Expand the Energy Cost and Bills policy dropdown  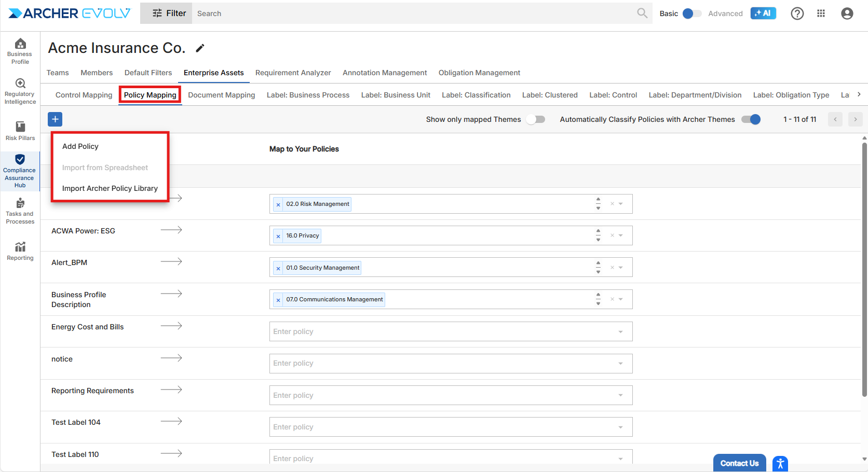click(x=620, y=332)
